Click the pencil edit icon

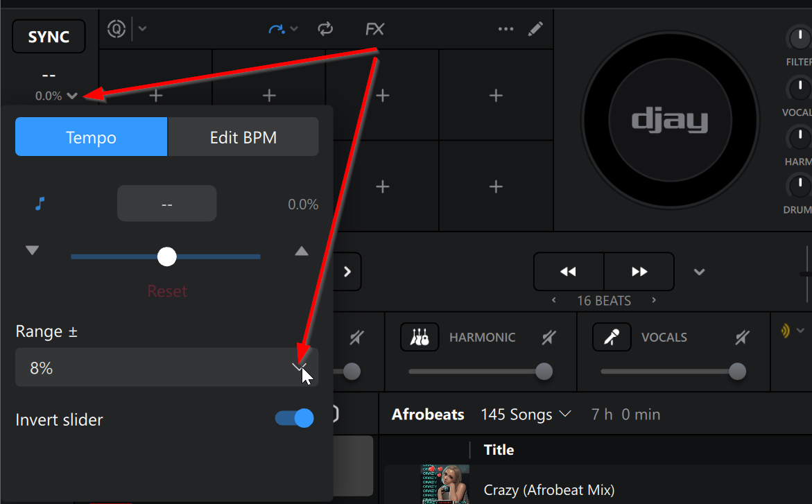(x=535, y=29)
